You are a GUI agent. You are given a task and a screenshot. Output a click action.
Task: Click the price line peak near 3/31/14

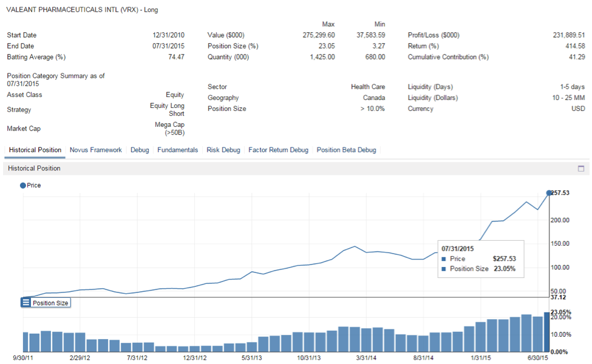pos(355,246)
